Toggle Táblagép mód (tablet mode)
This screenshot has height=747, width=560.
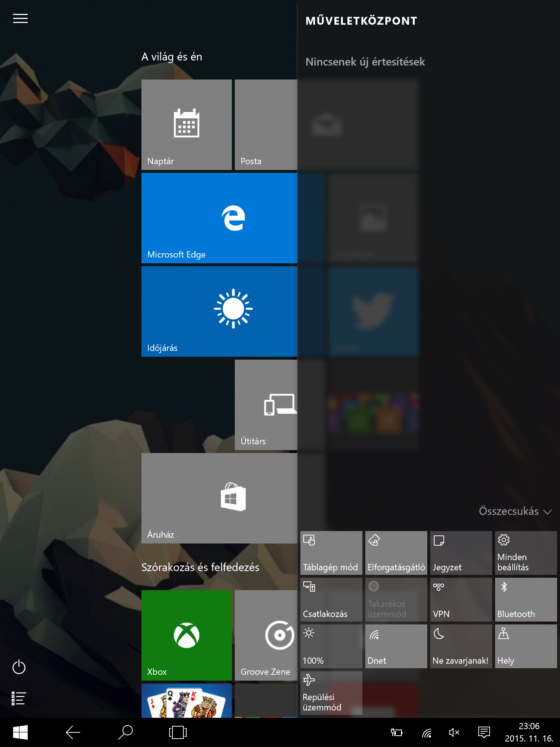(331, 553)
